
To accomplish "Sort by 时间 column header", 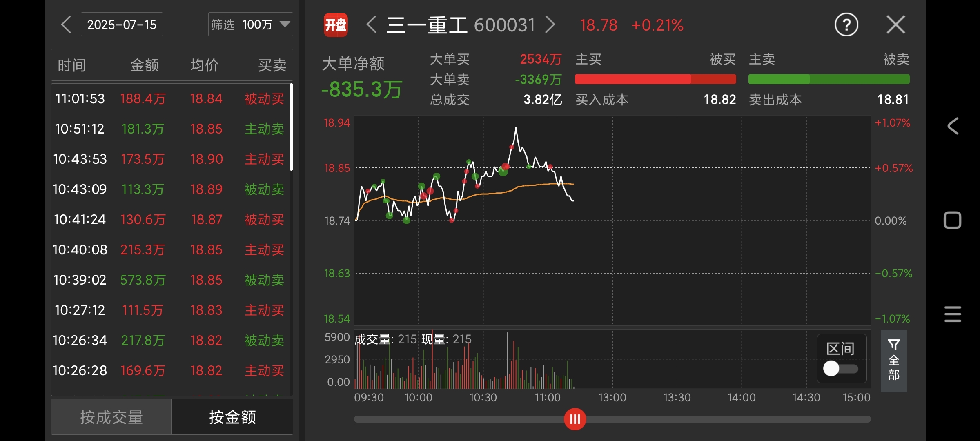I will pos(72,65).
